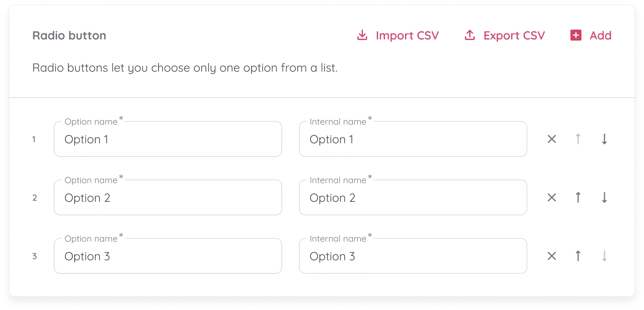The image size is (644, 310).
Task: Focus the first row Internal name field
Action: coord(413,139)
